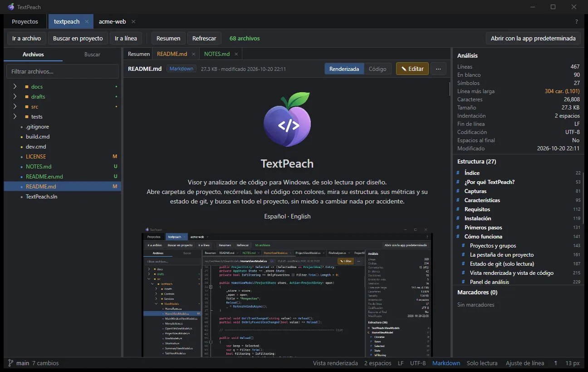Click Abrir con la app predeterminada
Screen dimensions: 588x372
533,38
